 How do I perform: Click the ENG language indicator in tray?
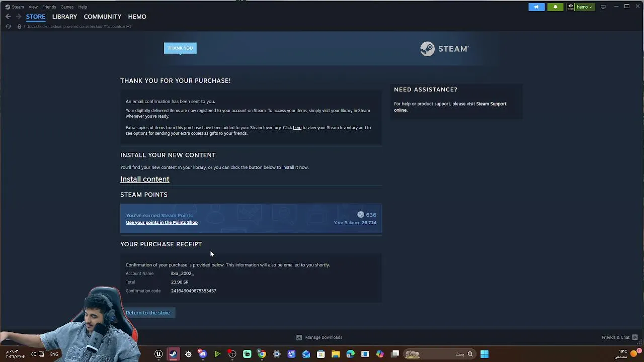54,354
